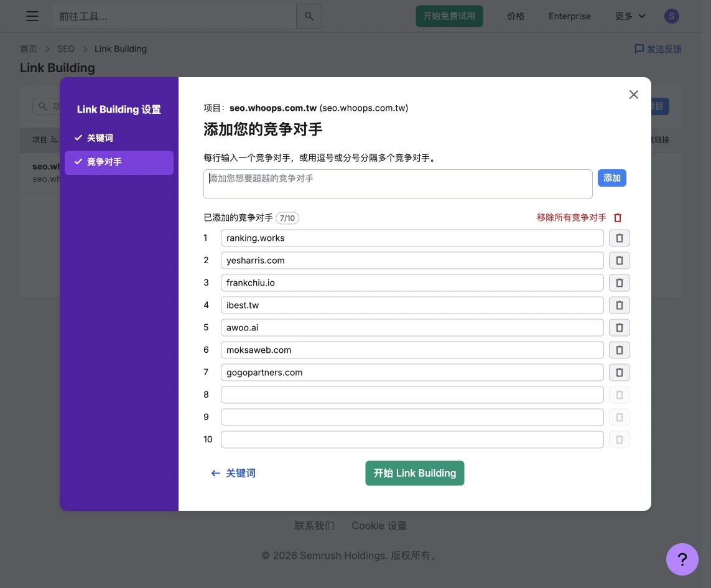
Task: Click the blue 添加 button
Action: point(611,178)
